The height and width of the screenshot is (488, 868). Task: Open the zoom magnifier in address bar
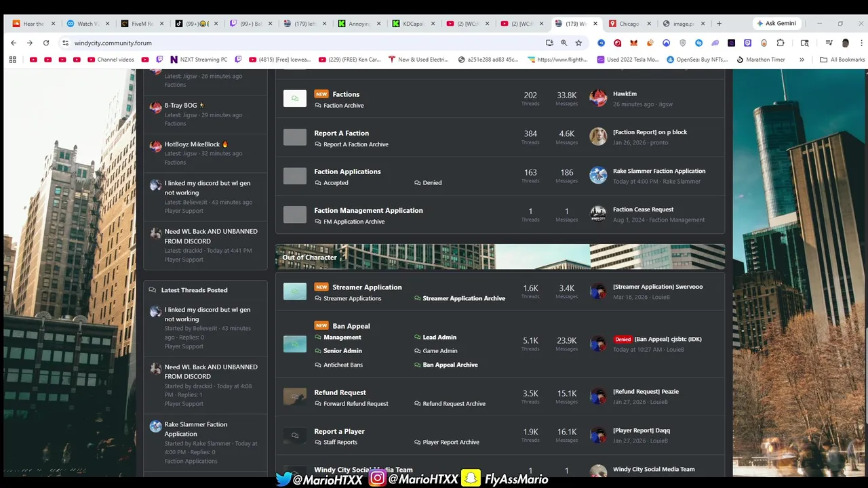(564, 43)
